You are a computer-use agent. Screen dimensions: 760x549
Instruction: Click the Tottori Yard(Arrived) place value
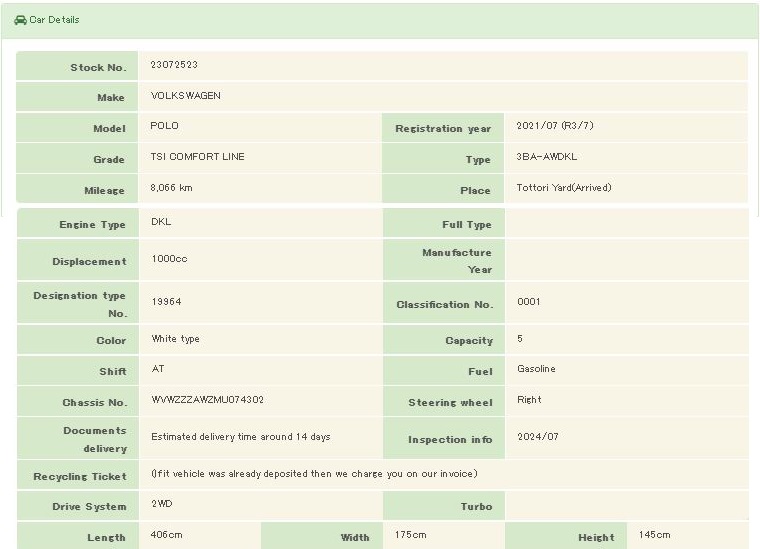click(563, 188)
